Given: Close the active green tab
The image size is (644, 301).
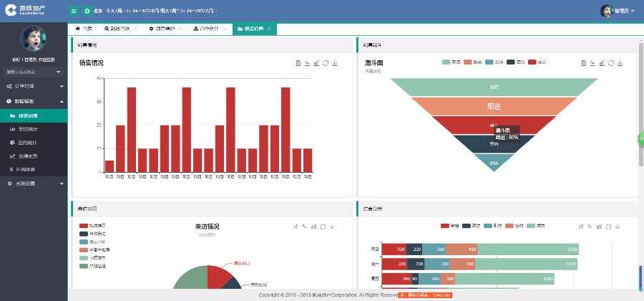Looking at the screenshot, I should pos(269,29).
